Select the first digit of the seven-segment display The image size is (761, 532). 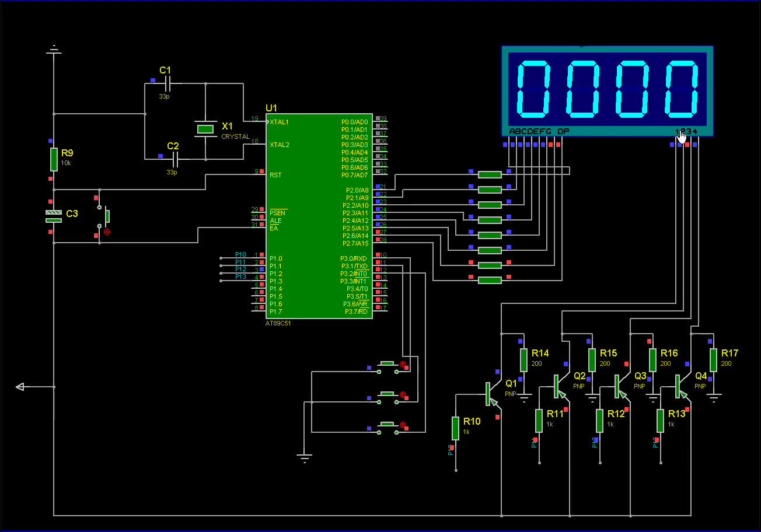click(534, 89)
